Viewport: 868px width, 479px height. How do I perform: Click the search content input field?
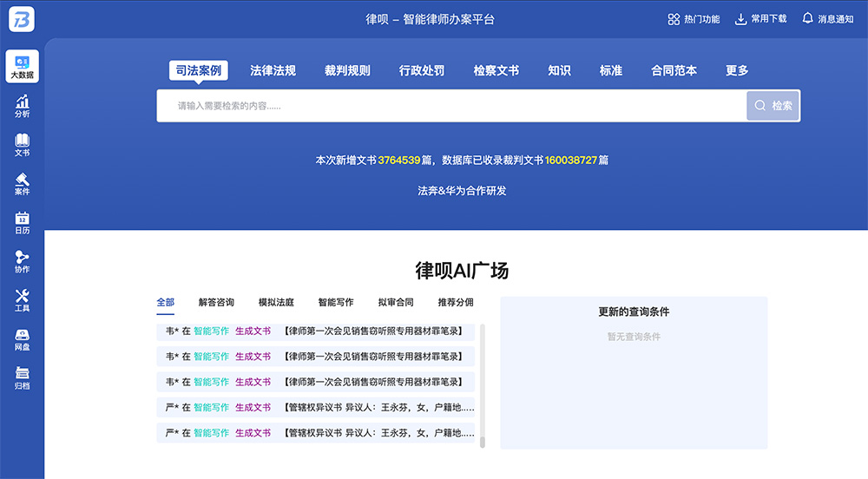coord(451,106)
